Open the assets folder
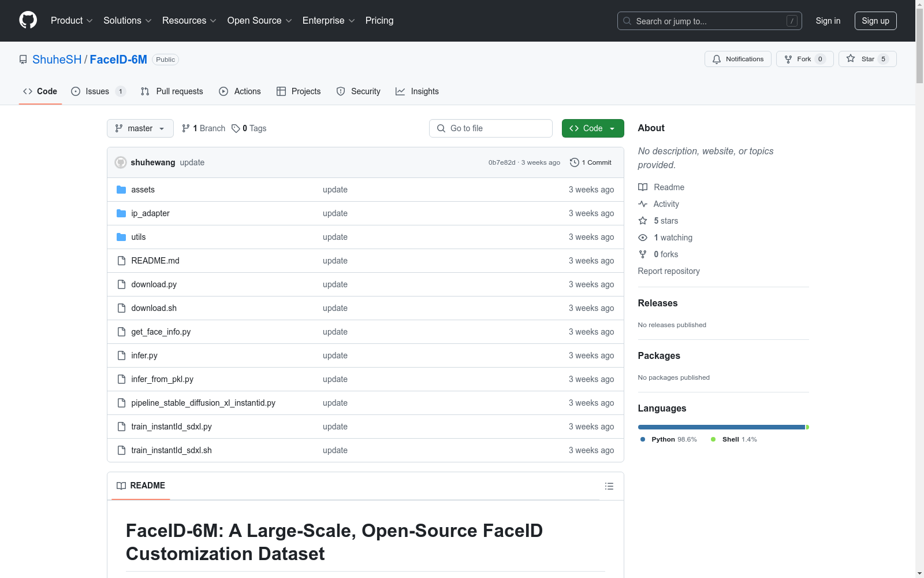The image size is (924, 578). point(143,190)
